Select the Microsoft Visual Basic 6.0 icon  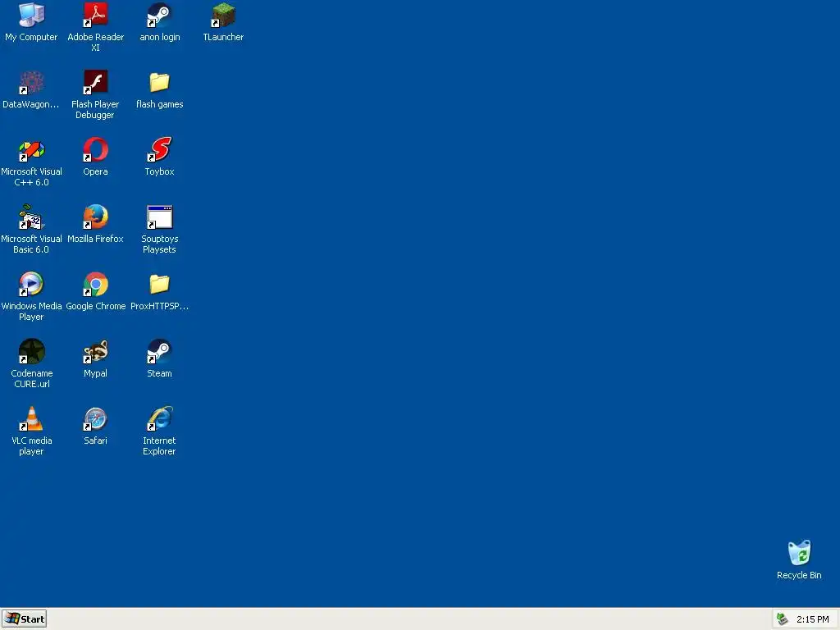click(x=32, y=217)
